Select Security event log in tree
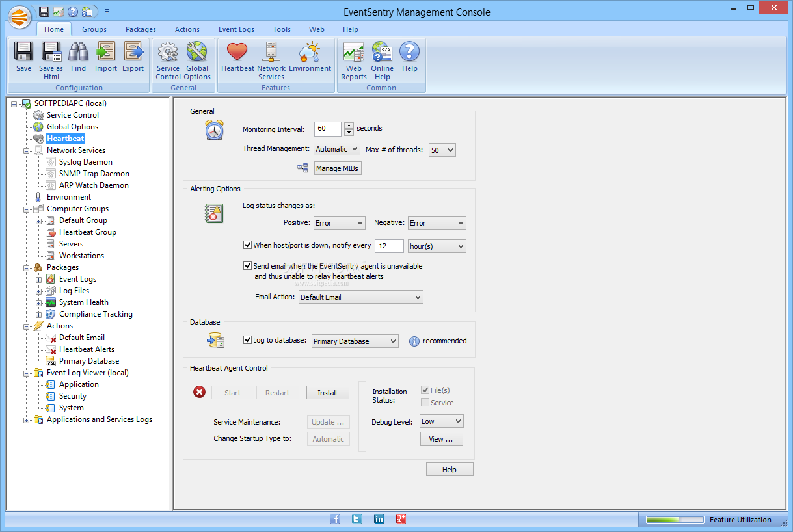The height and width of the screenshot is (532, 793). coord(73,396)
